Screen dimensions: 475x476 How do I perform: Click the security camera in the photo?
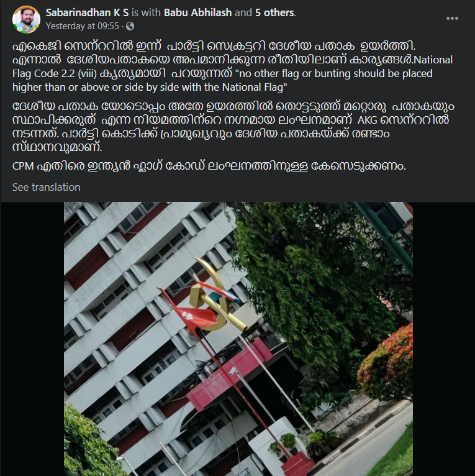coord(233,370)
